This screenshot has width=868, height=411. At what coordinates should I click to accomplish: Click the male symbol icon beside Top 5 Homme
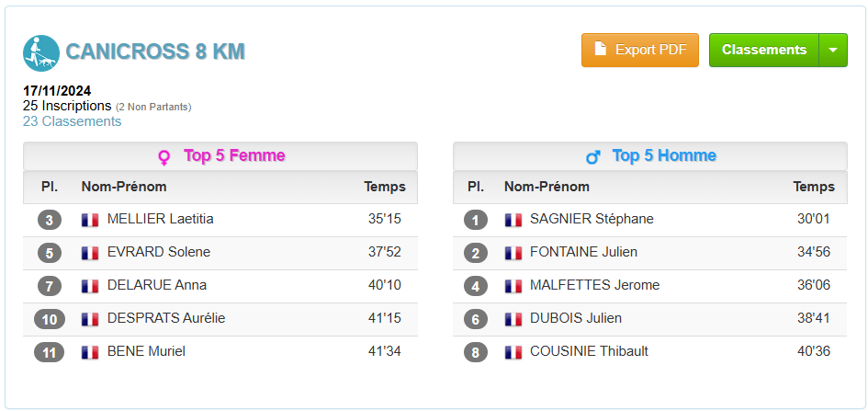tap(592, 157)
